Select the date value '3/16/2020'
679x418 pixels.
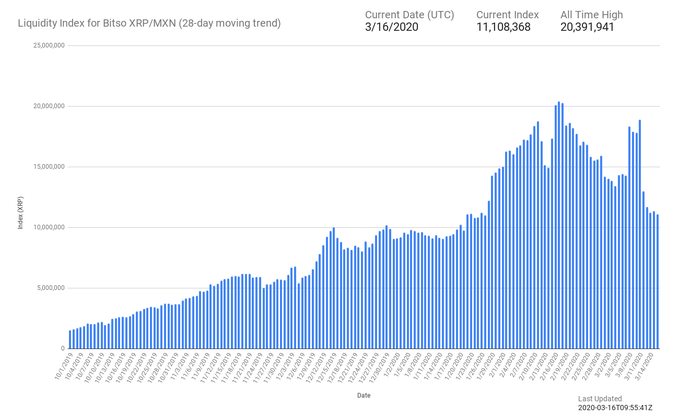(391, 27)
